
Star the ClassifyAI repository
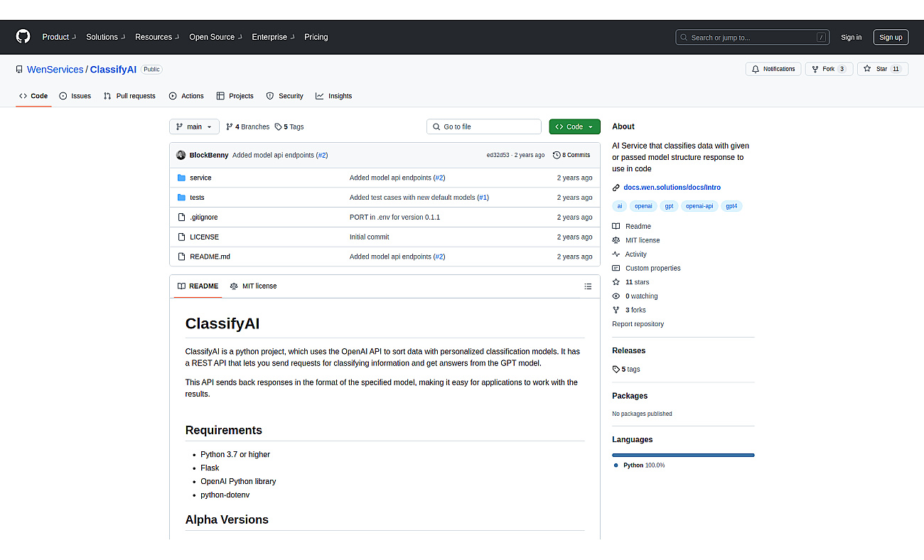pos(882,69)
